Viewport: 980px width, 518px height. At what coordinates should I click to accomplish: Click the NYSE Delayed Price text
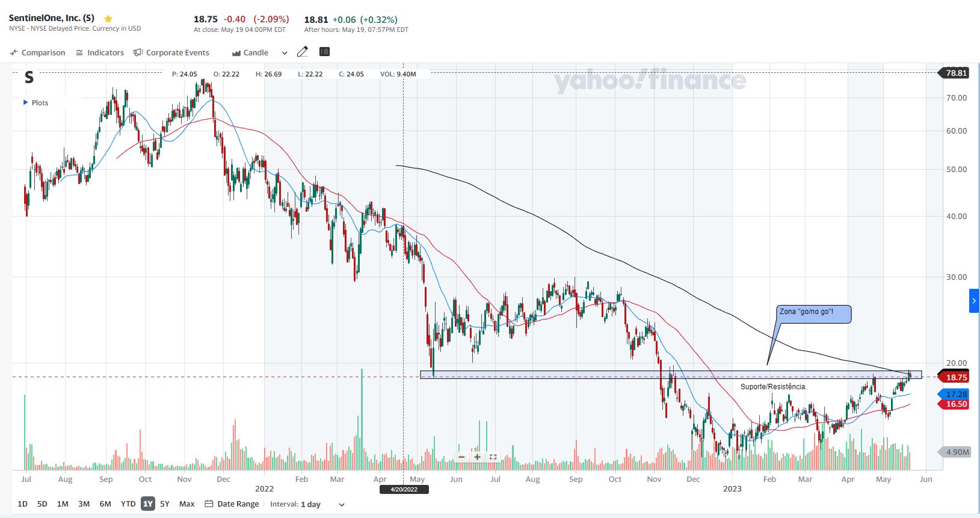click(x=75, y=28)
